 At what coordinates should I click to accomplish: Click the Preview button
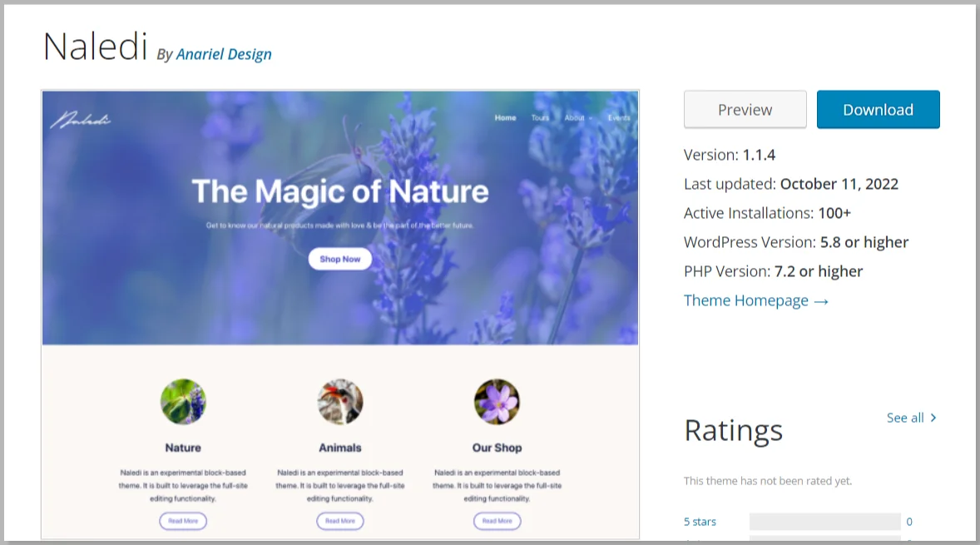pyautogui.click(x=745, y=109)
